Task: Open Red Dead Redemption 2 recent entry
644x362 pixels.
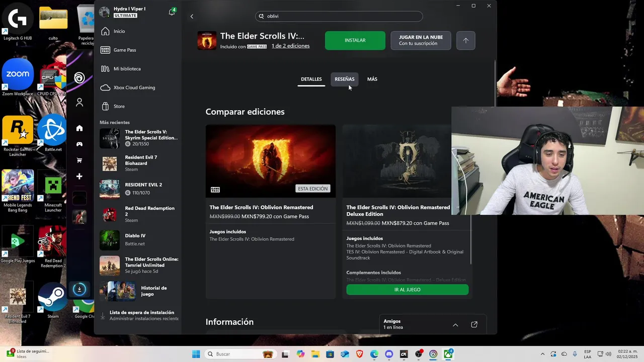Action: (139, 214)
